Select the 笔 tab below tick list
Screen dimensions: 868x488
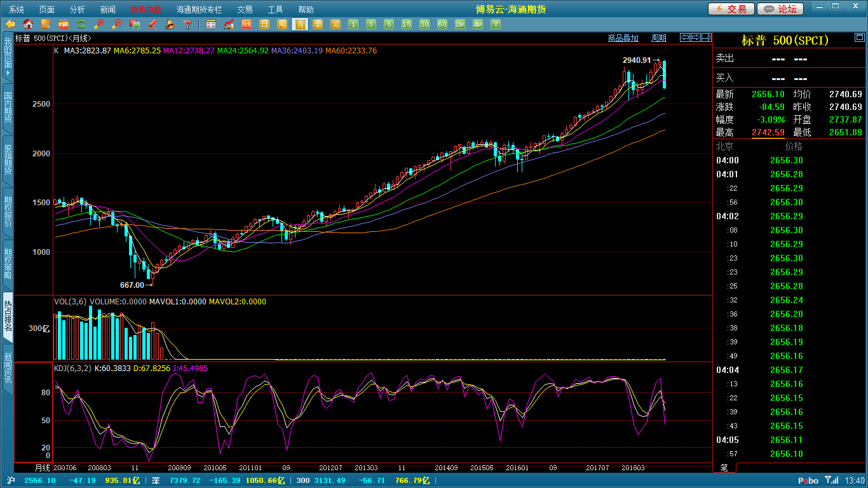724,468
